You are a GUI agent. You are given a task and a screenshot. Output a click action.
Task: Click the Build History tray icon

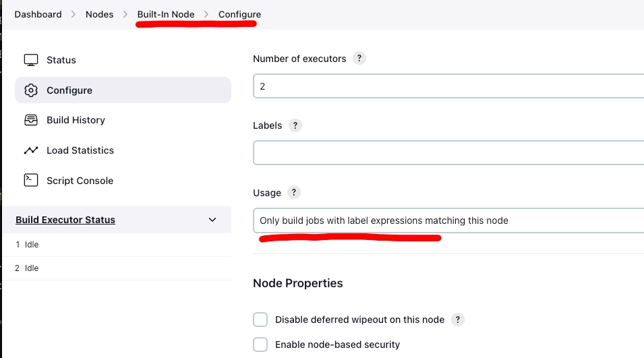(30, 120)
